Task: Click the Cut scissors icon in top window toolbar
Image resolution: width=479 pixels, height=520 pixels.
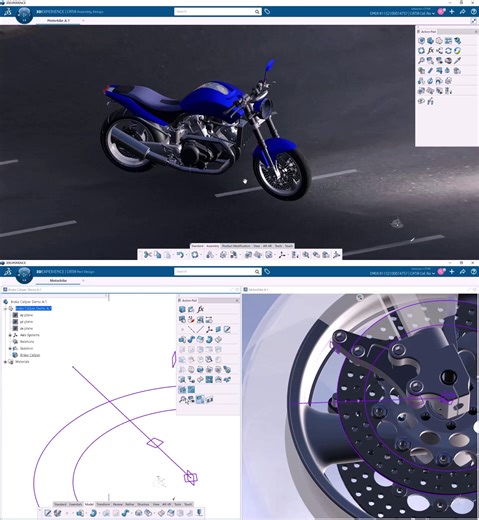Action: [148, 255]
